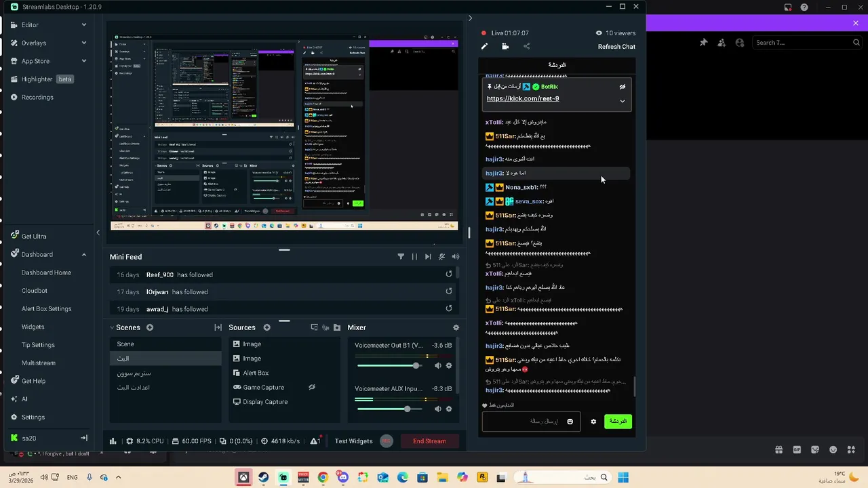Open the Sources dual output icon

[314, 327]
